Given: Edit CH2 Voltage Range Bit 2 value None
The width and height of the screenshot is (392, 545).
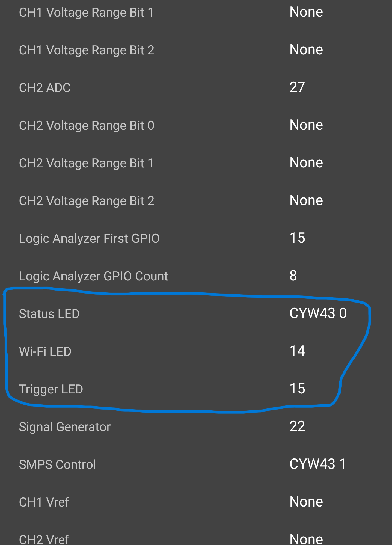Looking at the screenshot, I should [306, 200].
